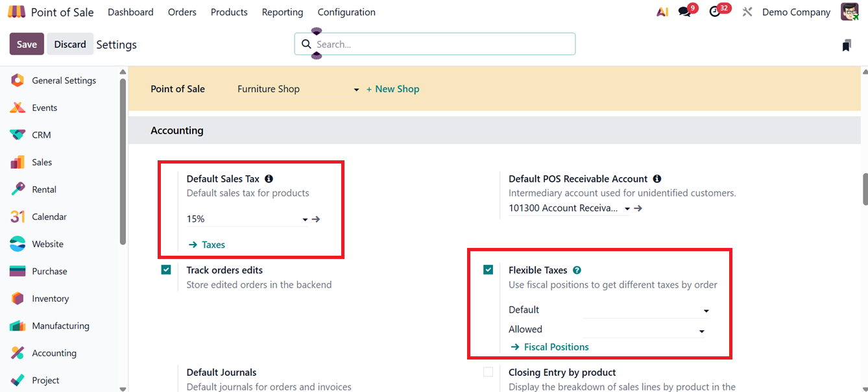
Task: Expand the Furniture Shop dropdown
Action: click(x=356, y=90)
